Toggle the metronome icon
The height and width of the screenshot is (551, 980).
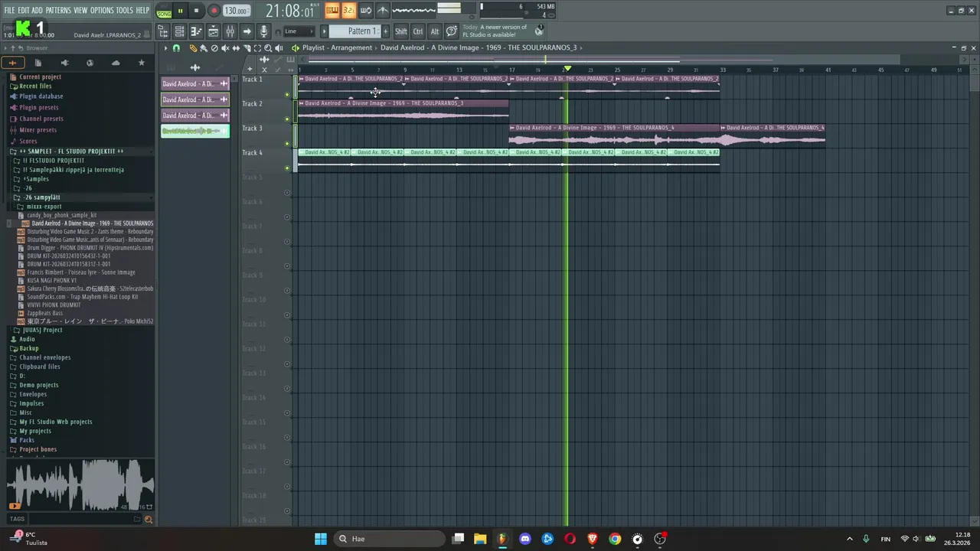point(383,11)
